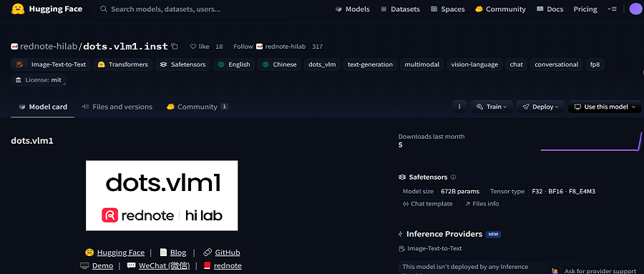The image size is (644, 274).
Task: Open Datasets in top navigation
Action: pos(400,9)
